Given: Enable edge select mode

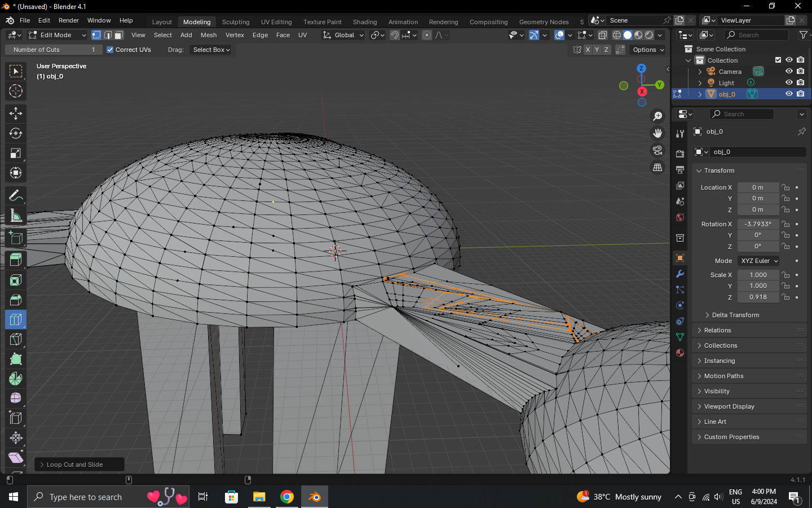Looking at the screenshot, I should pos(108,35).
